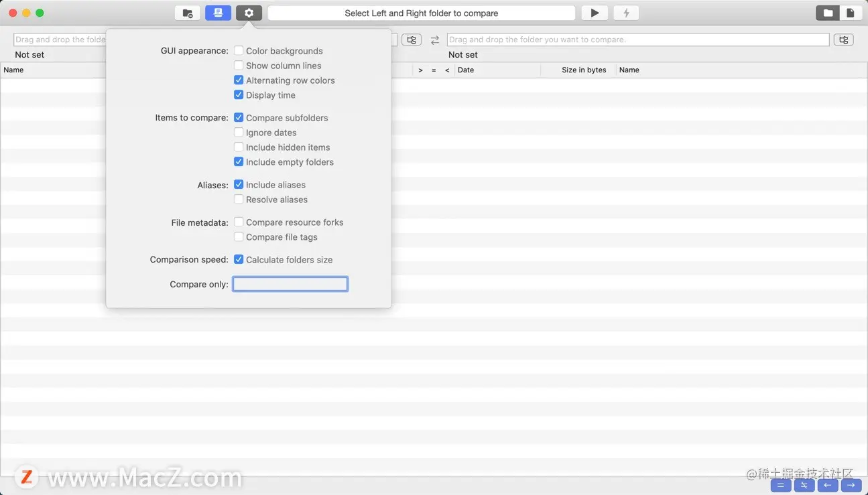This screenshot has width=868, height=495.
Task: Close the settings gear popover
Action: click(249, 13)
